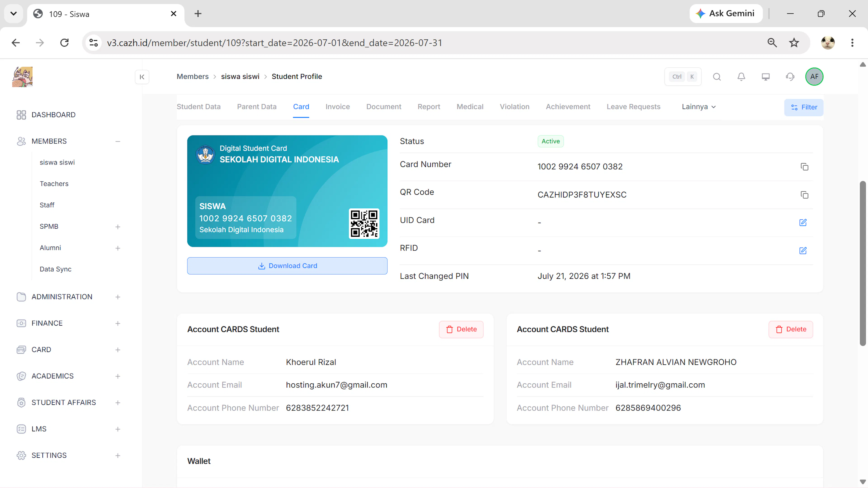Click siswa siswi breadcrumb link

click(240, 77)
